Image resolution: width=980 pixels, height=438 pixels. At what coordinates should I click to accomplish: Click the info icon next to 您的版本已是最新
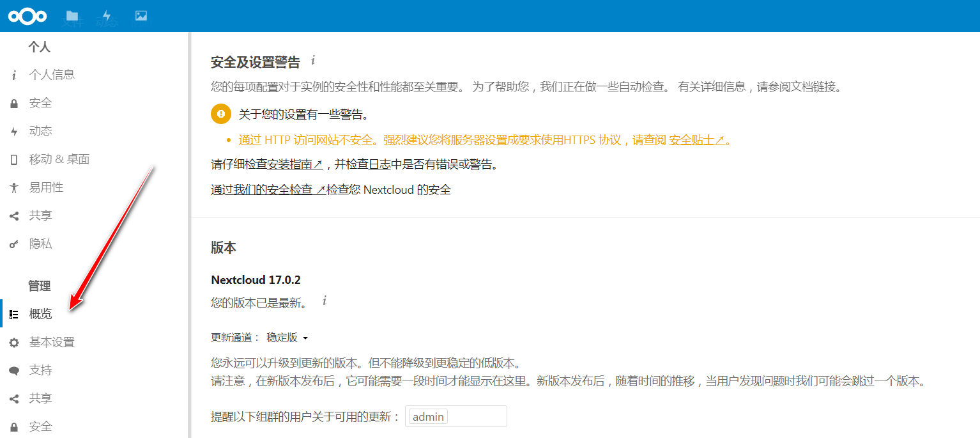click(325, 301)
